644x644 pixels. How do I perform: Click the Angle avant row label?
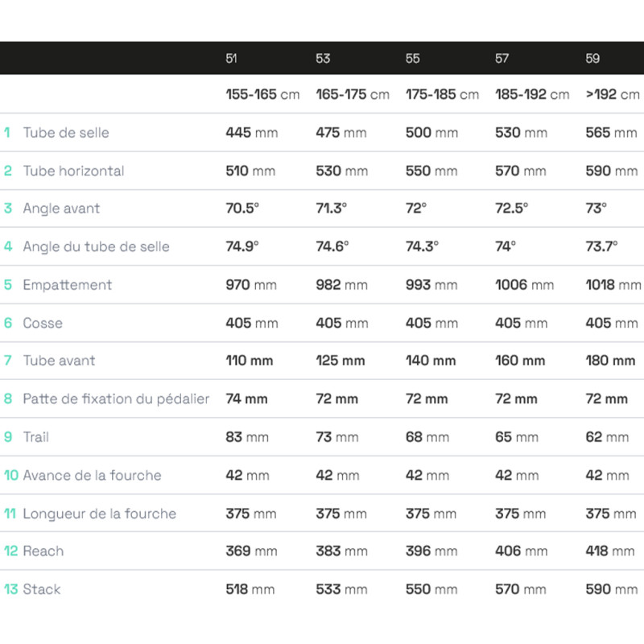coord(61,208)
